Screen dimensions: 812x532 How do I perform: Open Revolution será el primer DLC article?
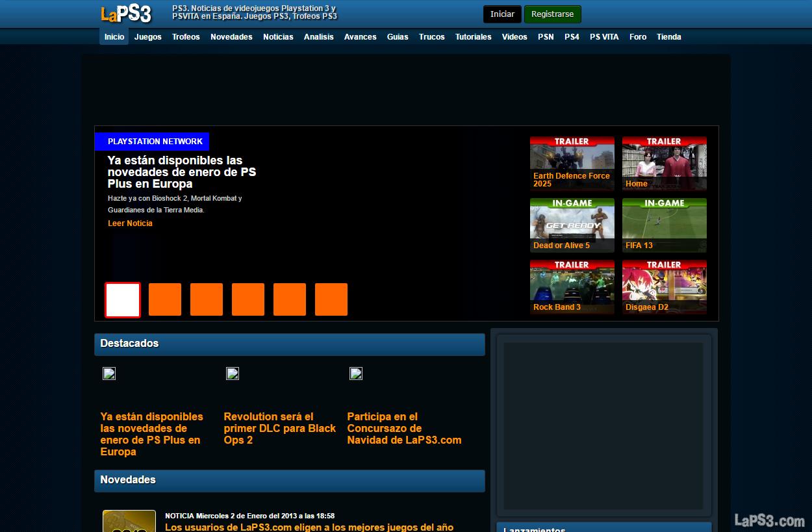click(279, 428)
